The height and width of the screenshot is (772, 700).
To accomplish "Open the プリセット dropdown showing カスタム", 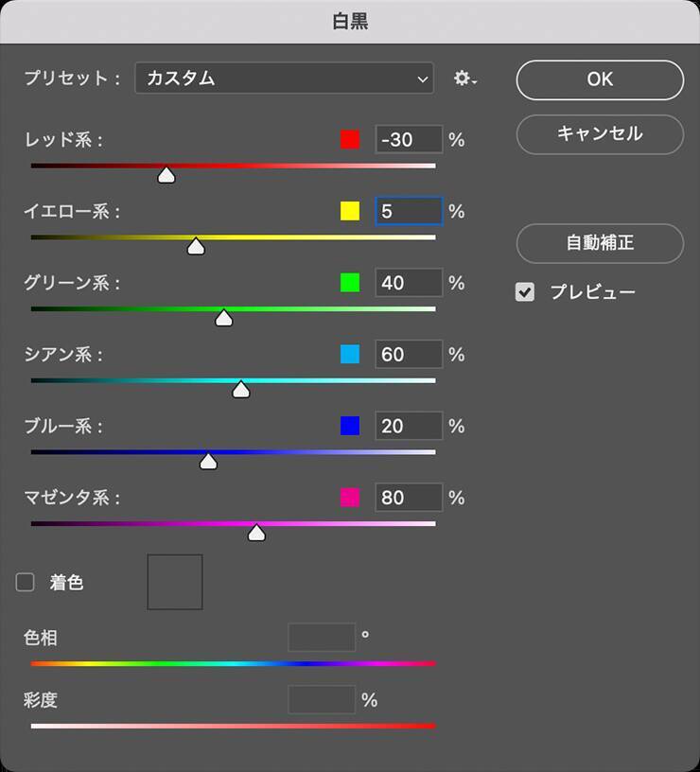I will click(284, 79).
